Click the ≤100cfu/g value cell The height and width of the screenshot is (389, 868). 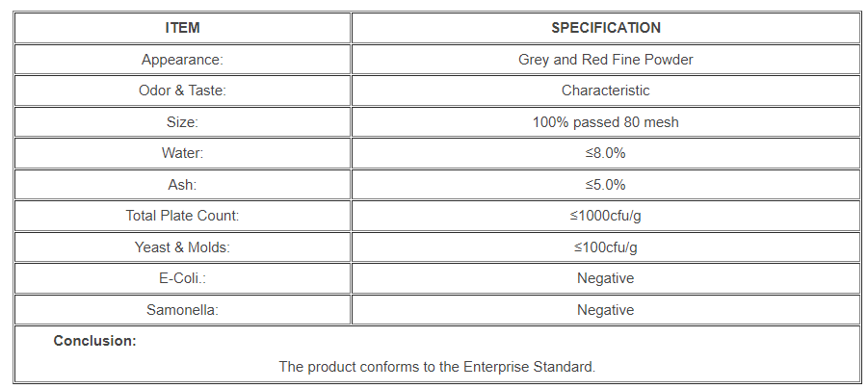[605, 247]
